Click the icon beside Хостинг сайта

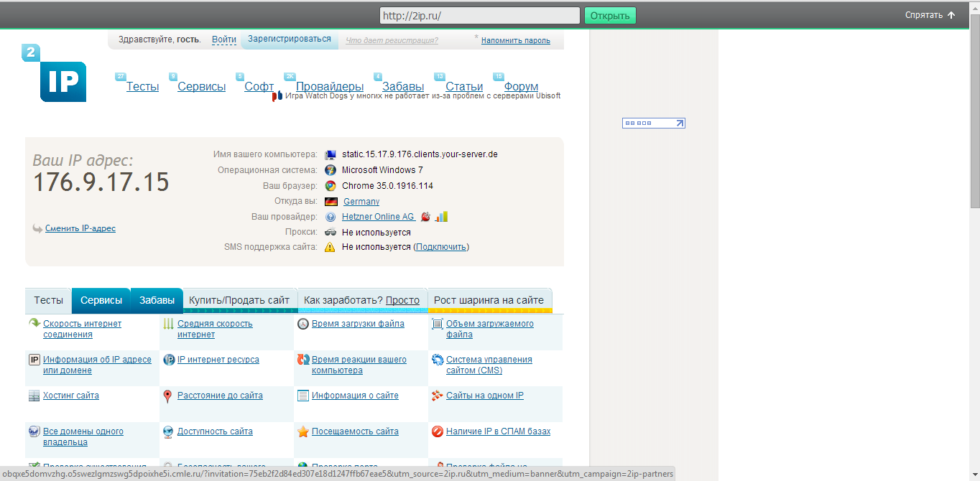(x=34, y=396)
